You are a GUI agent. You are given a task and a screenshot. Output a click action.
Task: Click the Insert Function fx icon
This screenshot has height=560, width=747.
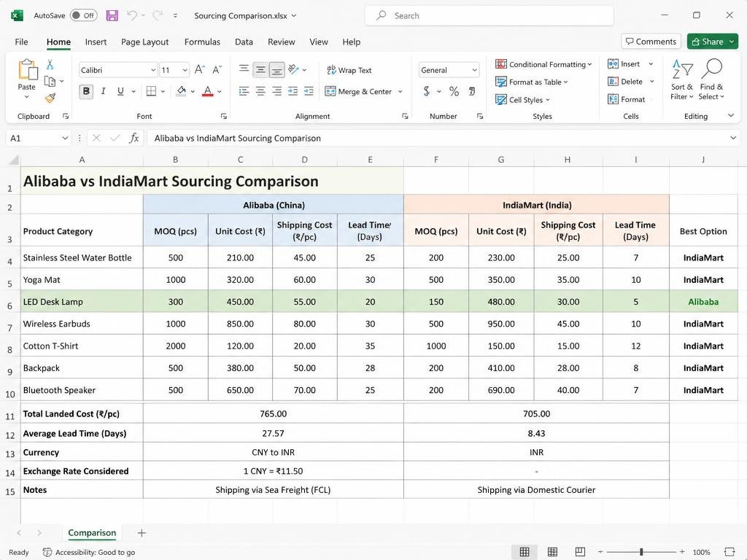[134, 138]
